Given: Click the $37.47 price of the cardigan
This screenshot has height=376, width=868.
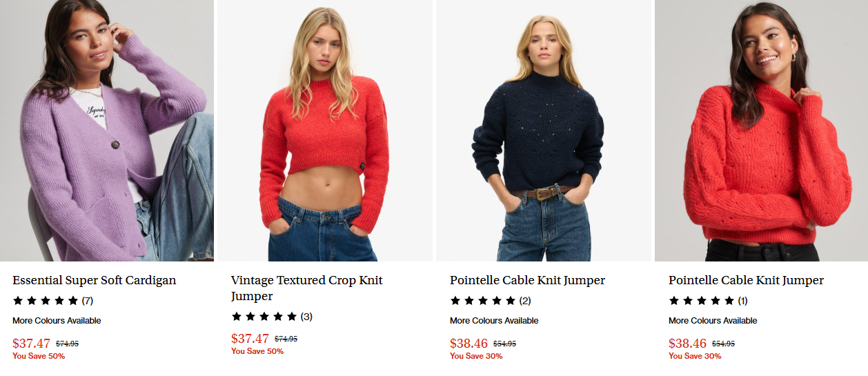Looking at the screenshot, I should coord(32,343).
